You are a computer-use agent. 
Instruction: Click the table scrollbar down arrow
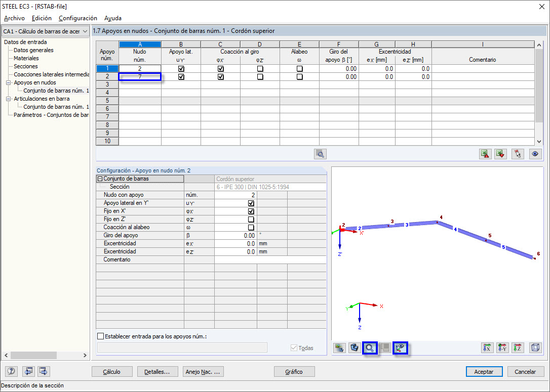pyautogui.click(x=539, y=142)
